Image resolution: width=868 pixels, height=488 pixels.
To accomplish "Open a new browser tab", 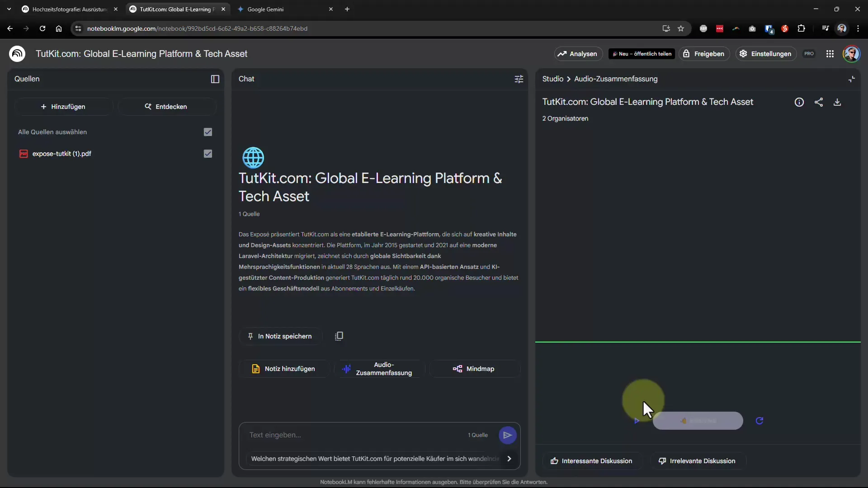I will tap(347, 9).
